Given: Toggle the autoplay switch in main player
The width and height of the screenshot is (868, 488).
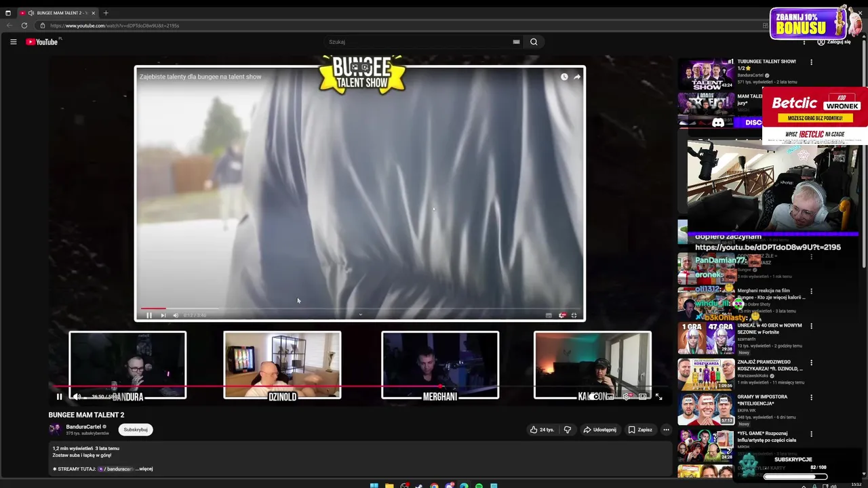Looking at the screenshot, I should pyautogui.click(x=594, y=397).
